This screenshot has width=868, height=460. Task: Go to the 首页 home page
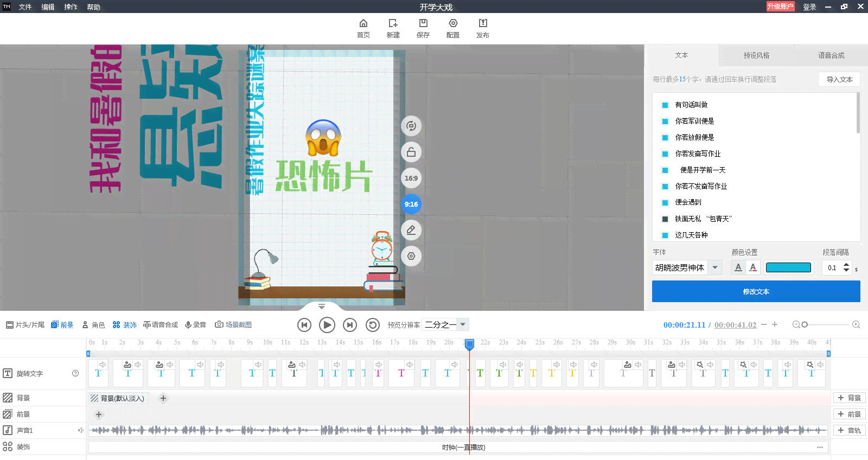click(363, 28)
